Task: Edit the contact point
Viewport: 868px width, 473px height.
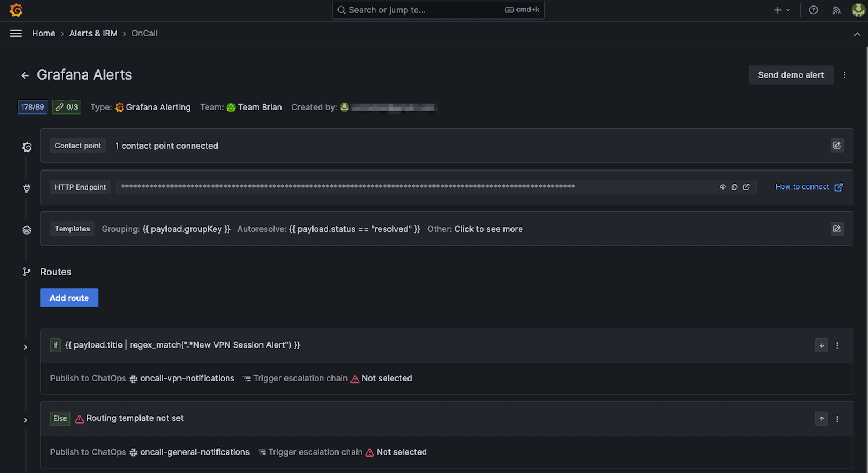Action: [x=837, y=145]
